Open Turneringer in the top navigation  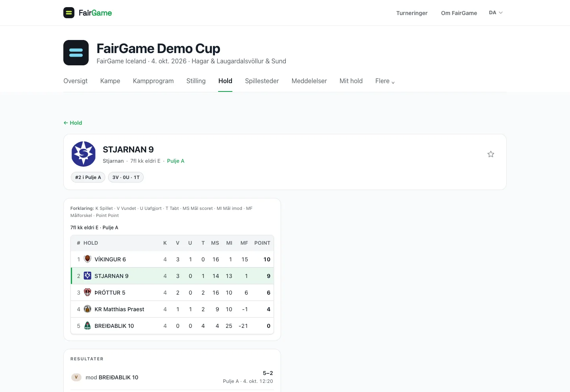412,13
